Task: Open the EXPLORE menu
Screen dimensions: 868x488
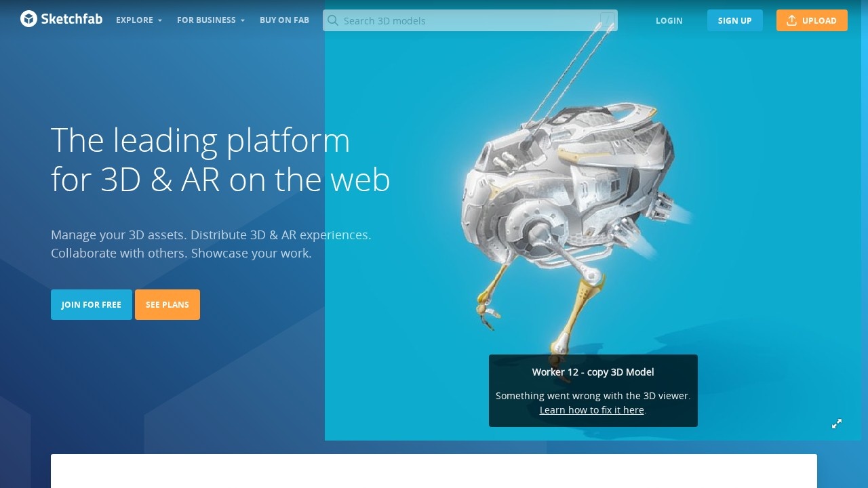Action: tap(134, 20)
